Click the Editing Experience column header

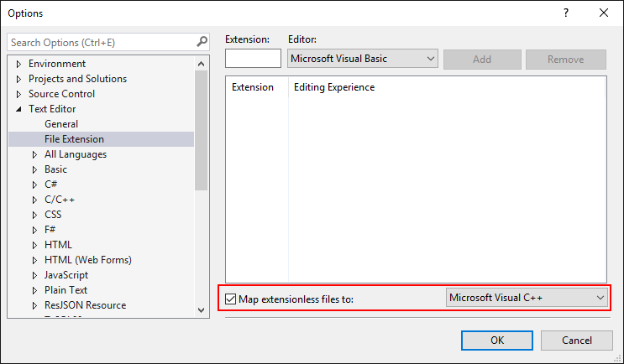[334, 87]
